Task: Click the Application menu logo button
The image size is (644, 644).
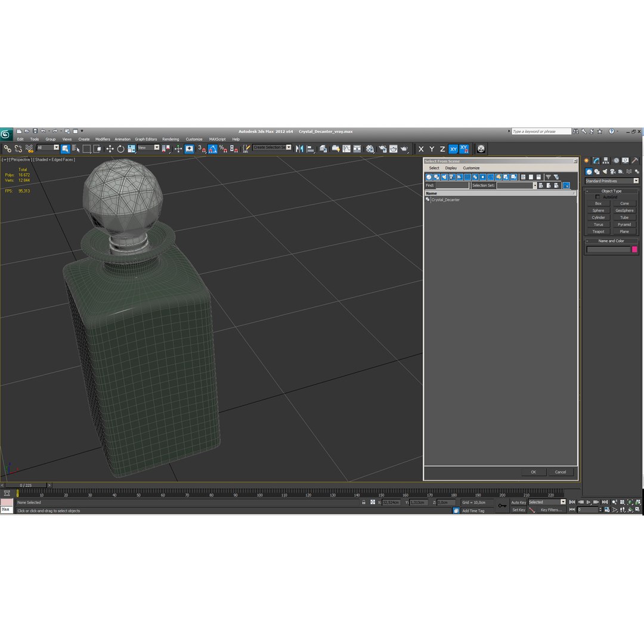Action: [x=6, y=134]
